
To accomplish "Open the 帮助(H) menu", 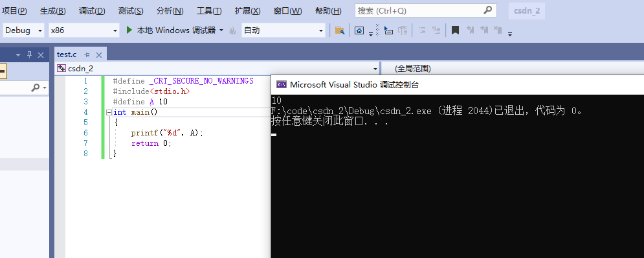I will click(x=328, y=11).
